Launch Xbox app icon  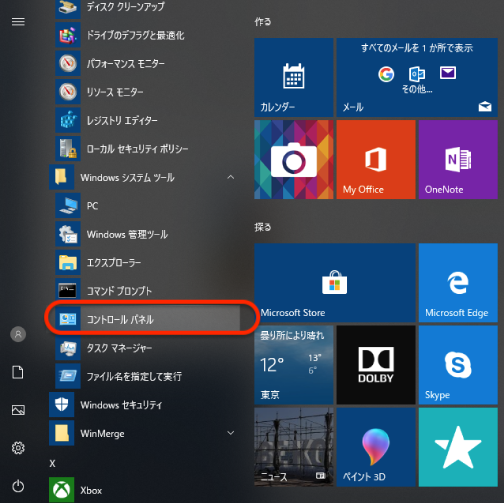pos(62,490)
